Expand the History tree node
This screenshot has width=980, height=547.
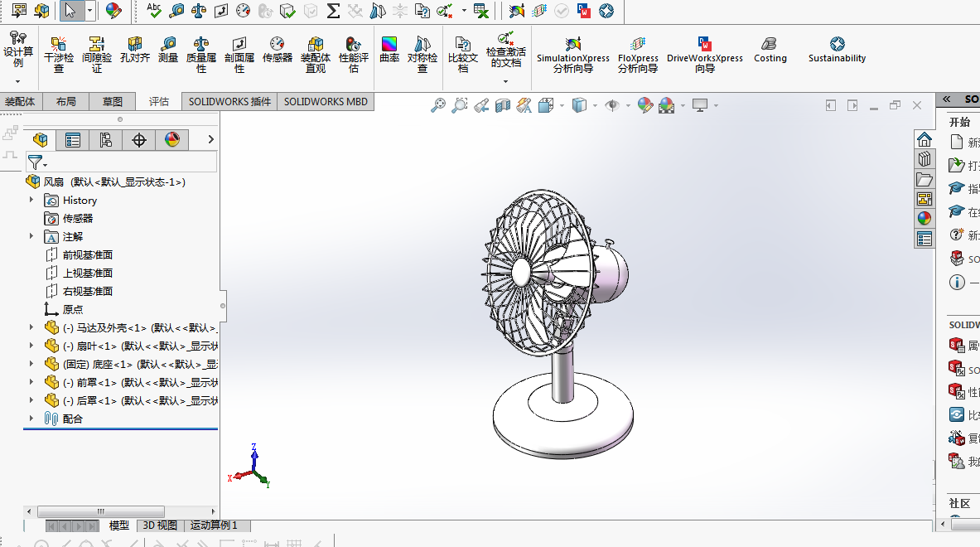tap(31, 200)
